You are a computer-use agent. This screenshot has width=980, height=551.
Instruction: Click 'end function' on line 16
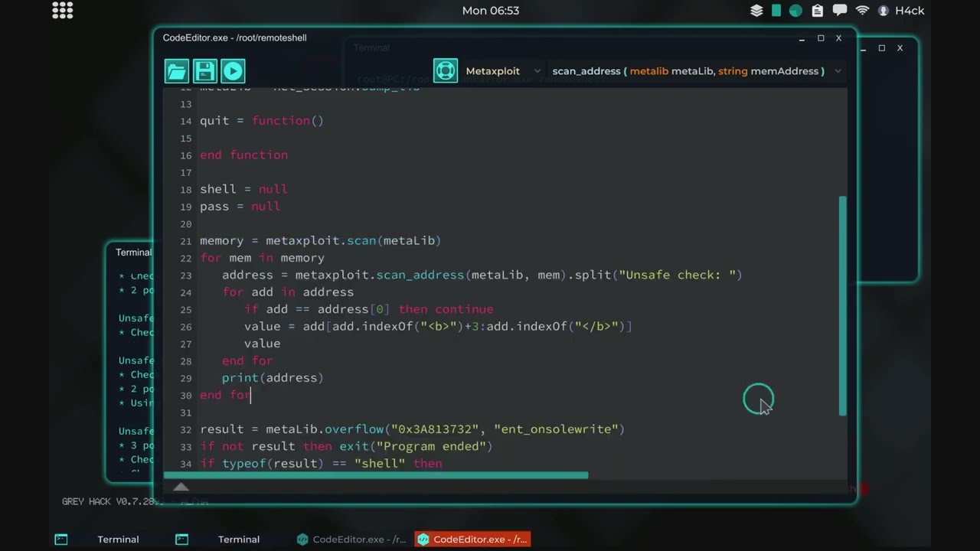244,155
